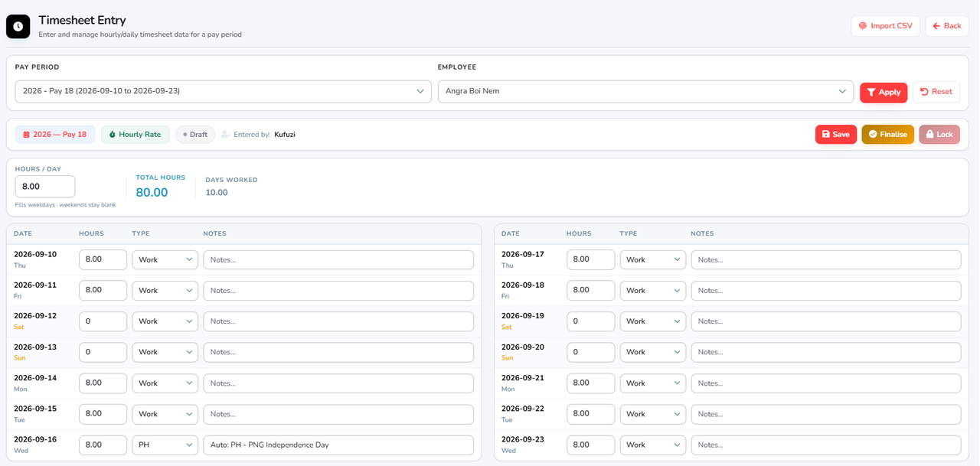
Task: Open the type dropdown for 2026-09-23
Action: (x=652, y=445)
